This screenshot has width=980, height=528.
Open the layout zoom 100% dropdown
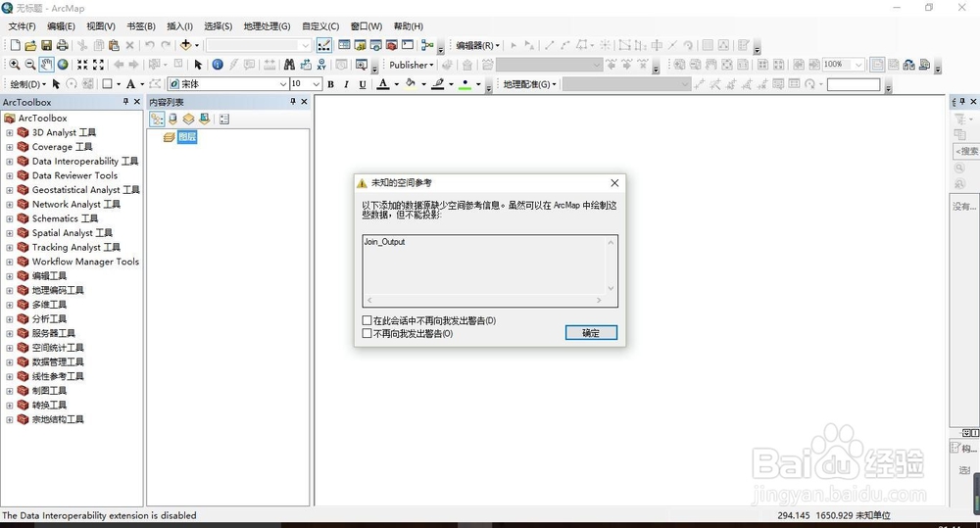[858, 65]
